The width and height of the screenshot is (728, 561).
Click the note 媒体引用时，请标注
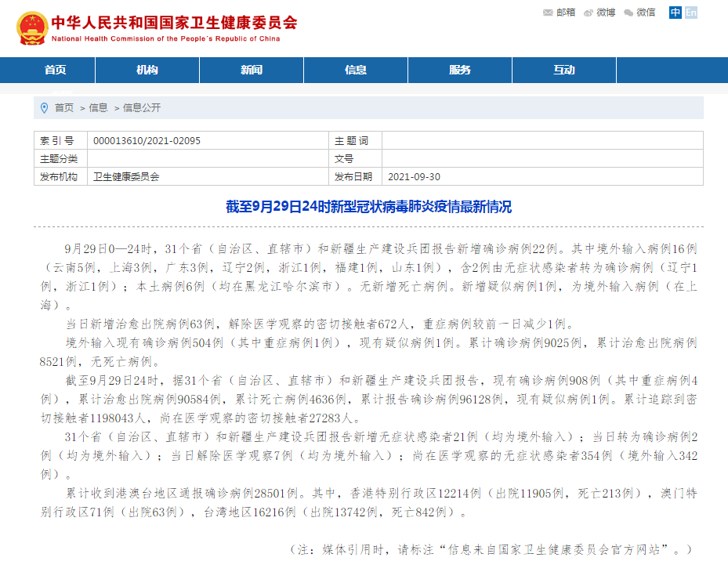tap(491, 550)
